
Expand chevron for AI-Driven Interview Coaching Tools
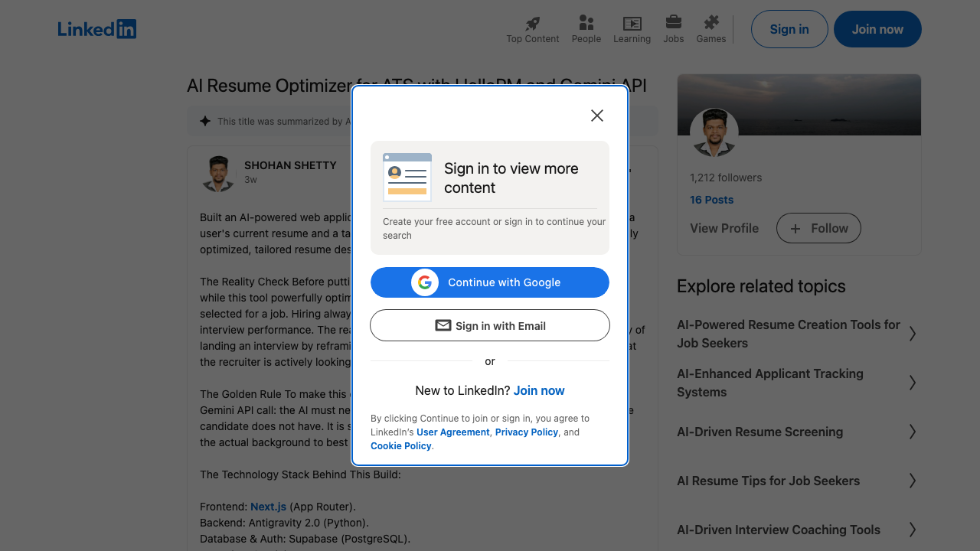[912, 530]
